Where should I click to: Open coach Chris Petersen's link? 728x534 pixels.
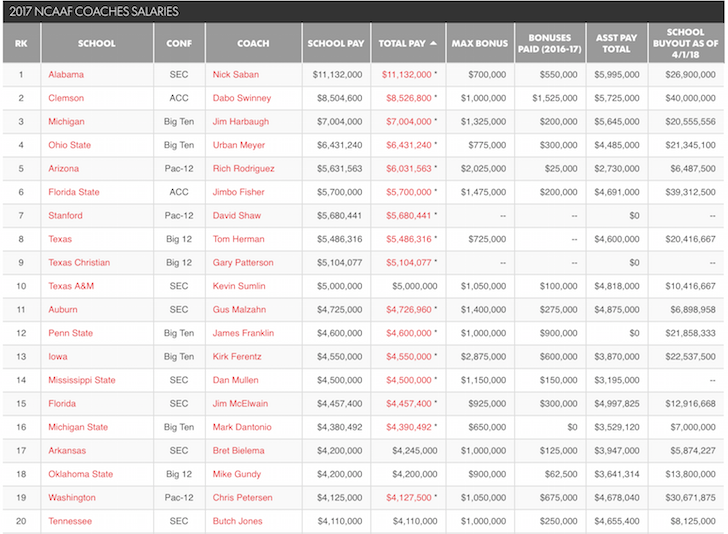tap(243, 497)
